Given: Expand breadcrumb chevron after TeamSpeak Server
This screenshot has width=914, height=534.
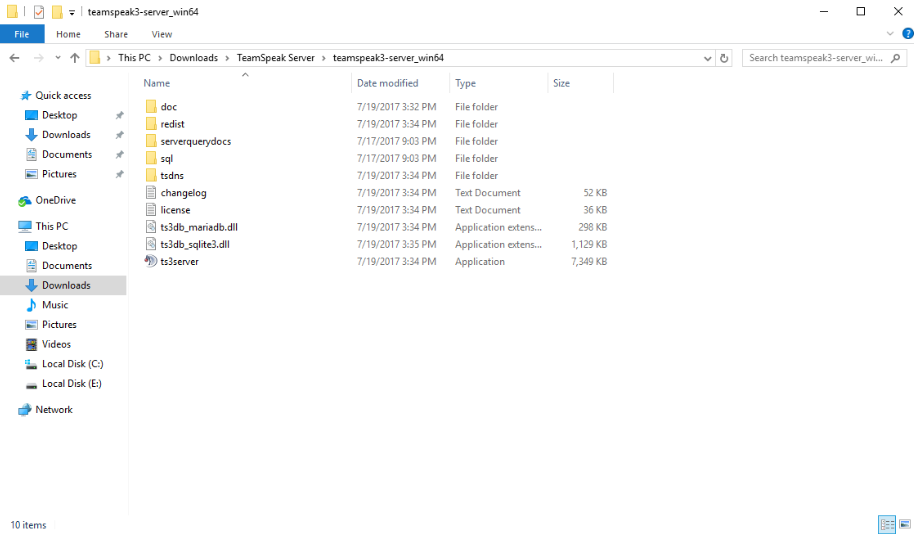Looking at the screenshot, I should pyautogui.click(x=324, y=58).
